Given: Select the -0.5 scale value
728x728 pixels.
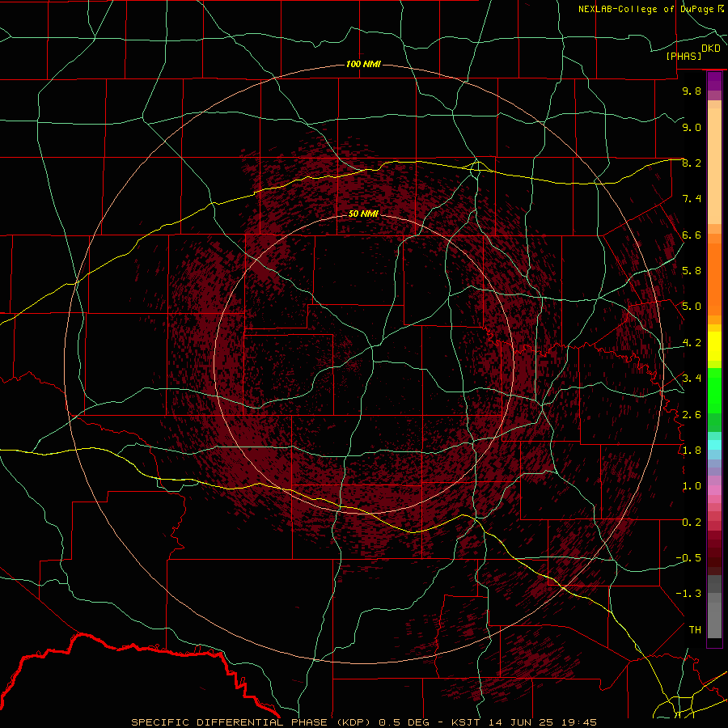Looking at the screenshot, I should pos(688,558).
